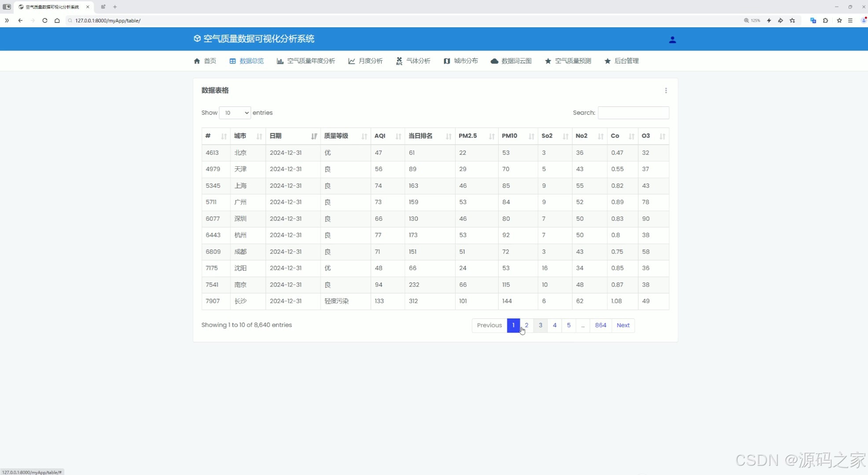This screenshot has height=475, width=868.
Task: Toggle sort order on the 日期 column
Action: [x=293, y=136]
